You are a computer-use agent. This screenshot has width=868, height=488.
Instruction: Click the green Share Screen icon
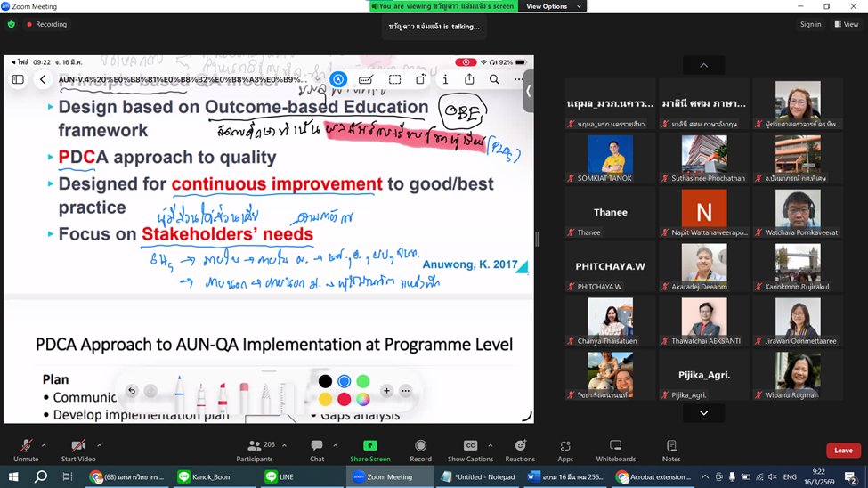pyautogui.click(x=369, y=446)
